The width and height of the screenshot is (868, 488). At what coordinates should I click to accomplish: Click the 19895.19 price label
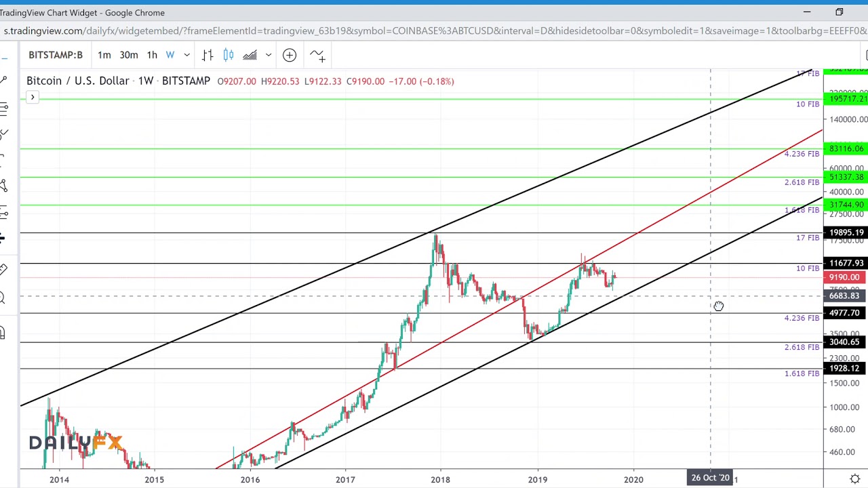(x=846, y=232)
